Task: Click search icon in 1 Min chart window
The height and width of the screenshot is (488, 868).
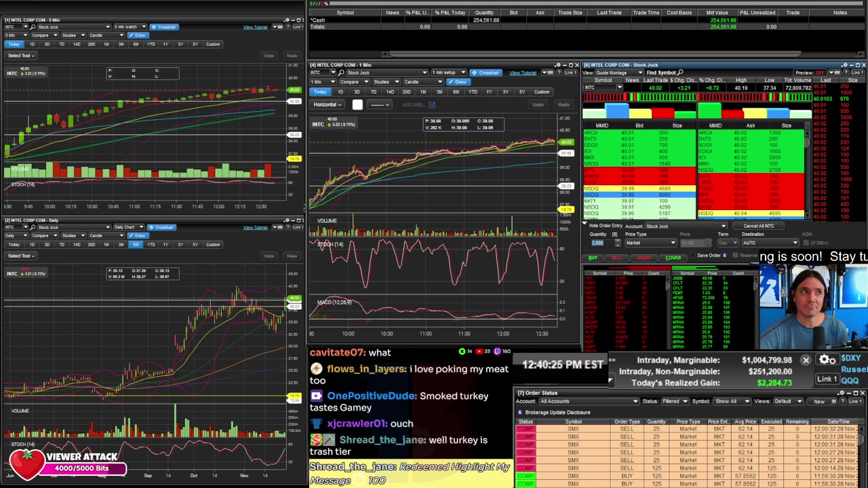Action: [341, 73]
